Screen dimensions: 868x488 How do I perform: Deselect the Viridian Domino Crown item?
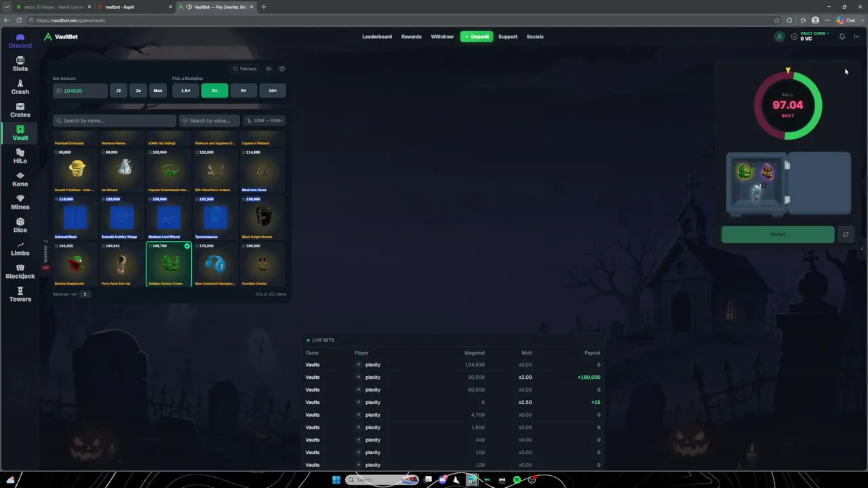pos(169,264)
